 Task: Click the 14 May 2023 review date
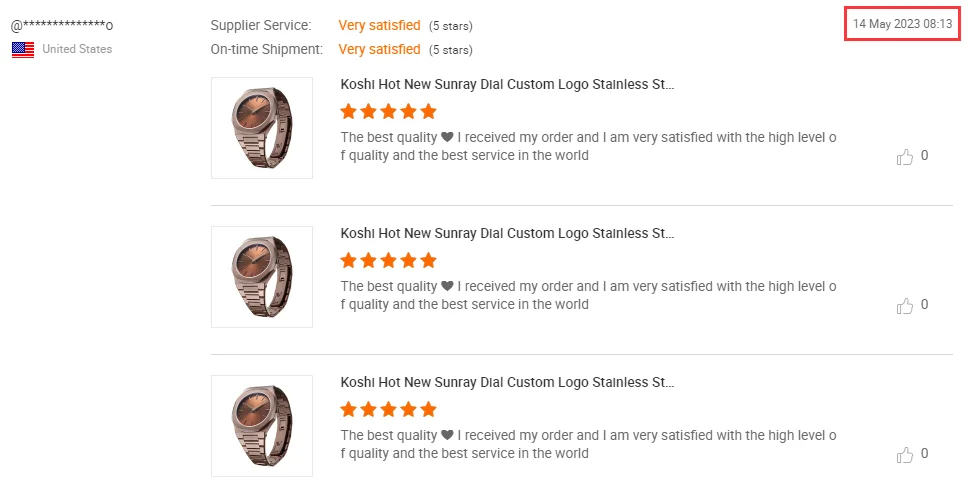[902, 24]
